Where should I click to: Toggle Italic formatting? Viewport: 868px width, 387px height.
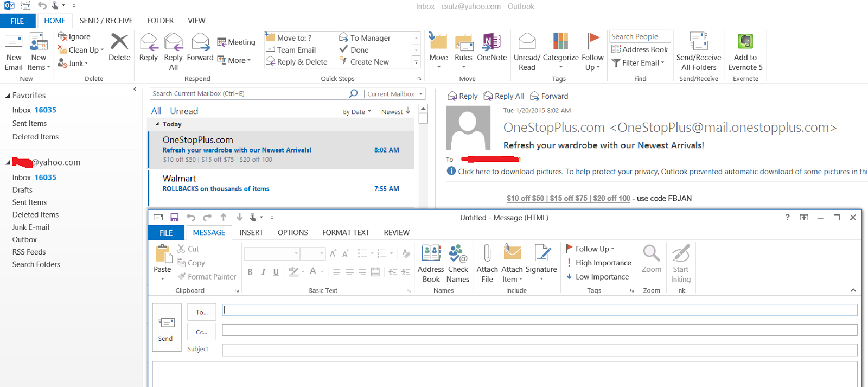tap(263, 272)
